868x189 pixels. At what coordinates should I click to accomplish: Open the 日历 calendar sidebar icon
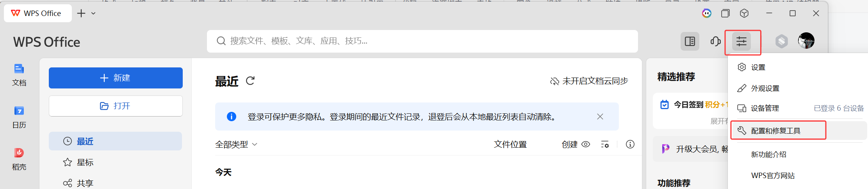(x=19, y=117)
